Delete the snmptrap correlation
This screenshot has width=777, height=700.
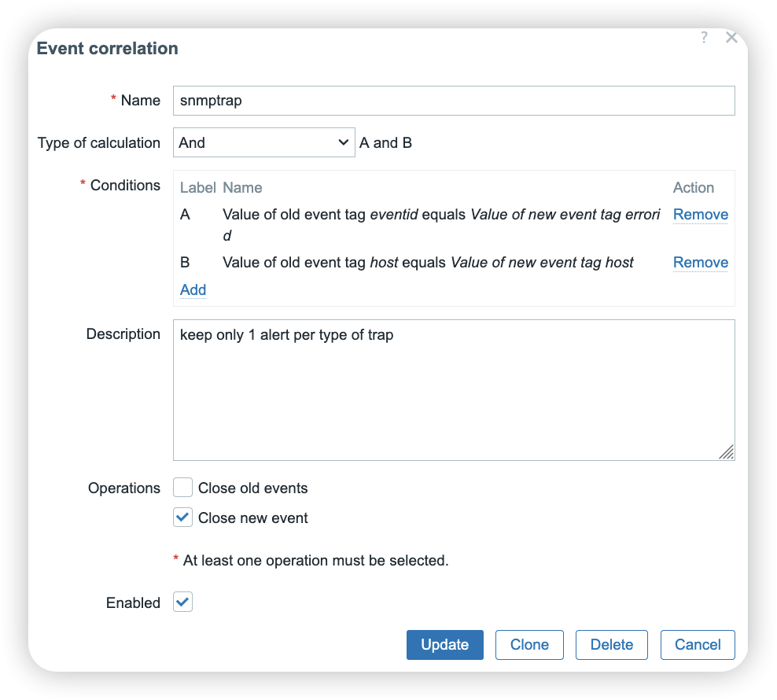pos(611,645)
